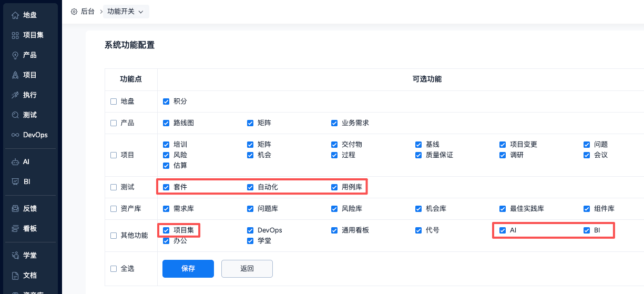The image size is (644, 294).
Task: Select the 执行 icon in sidebar
Action: click(x=15, y=95)
